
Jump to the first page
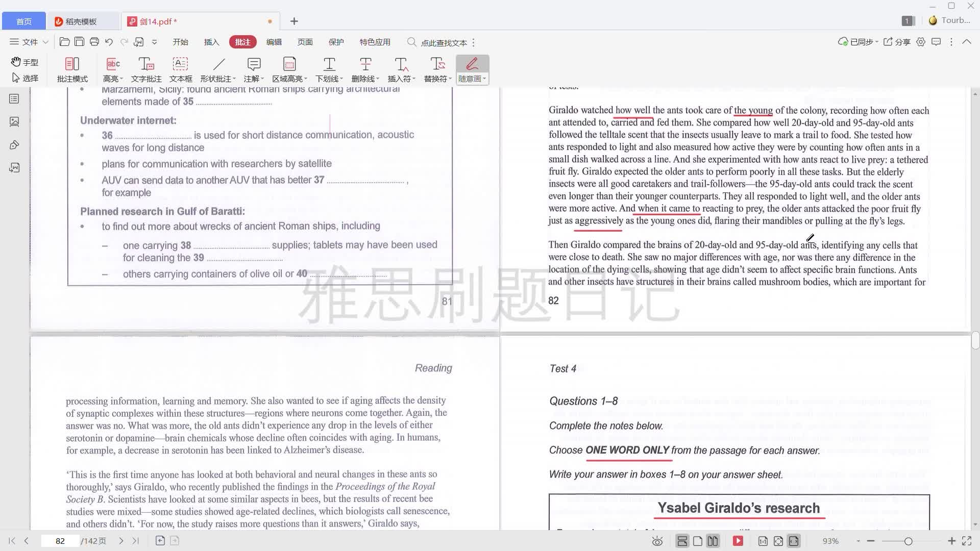12,541
